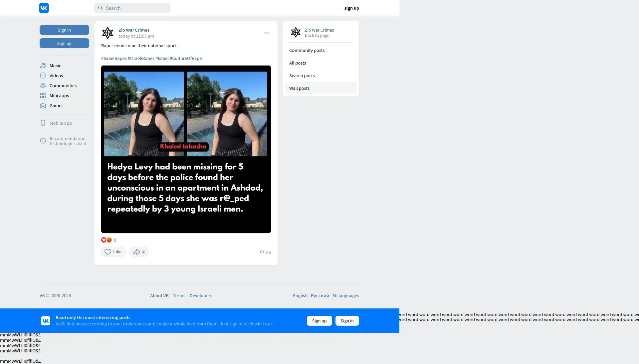Open Mini apps icon in sidebar
The width and height of the screenshot is (639, 364).
(x=43, y=95)
